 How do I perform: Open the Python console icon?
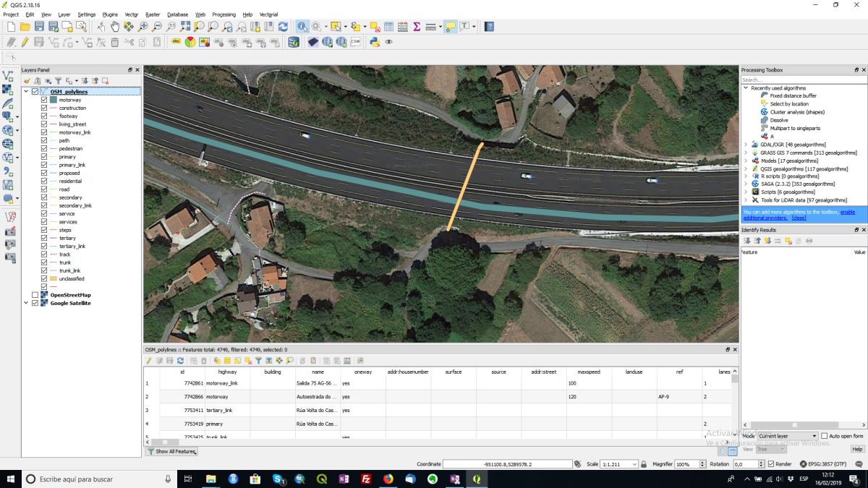(x=375, y=42)
